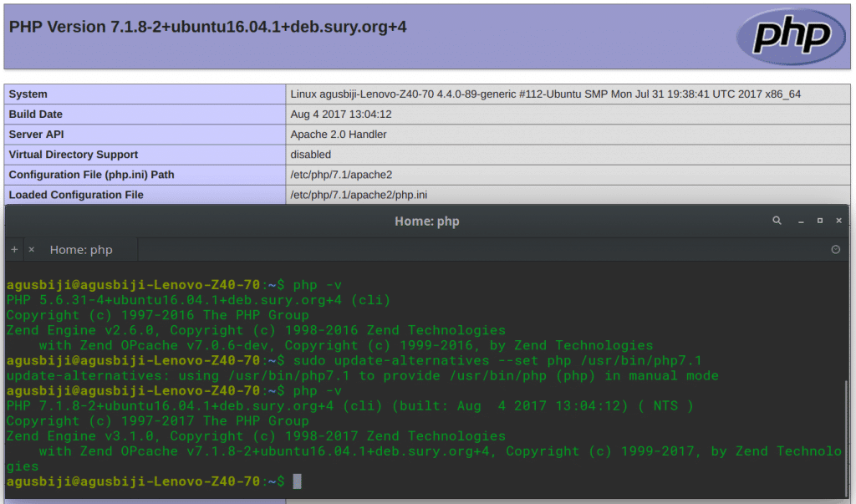
Task: Click the Build Date row label
Action: pos(34,114)
